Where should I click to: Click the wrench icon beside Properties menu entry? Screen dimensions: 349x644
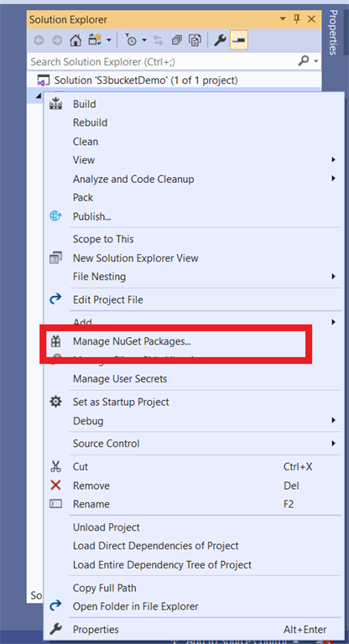click(x=55, y=629)
